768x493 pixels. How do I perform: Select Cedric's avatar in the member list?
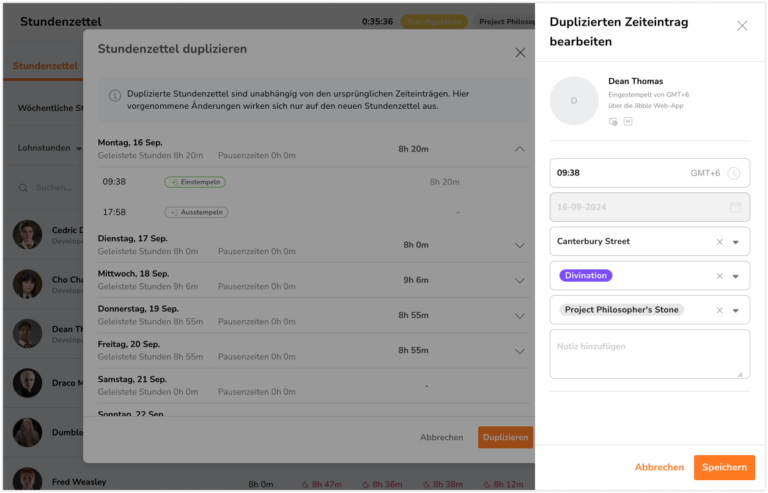[x=27, y=235]
